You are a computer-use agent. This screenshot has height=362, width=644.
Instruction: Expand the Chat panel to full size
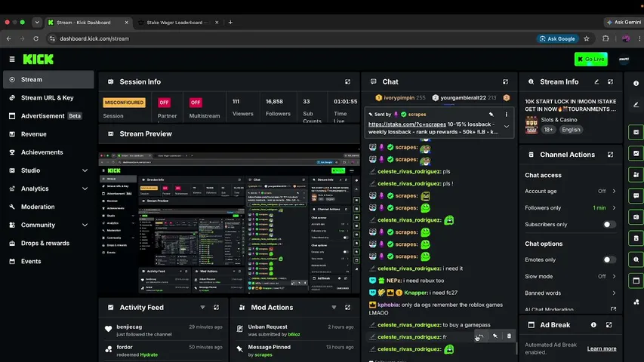coord(505,81)
